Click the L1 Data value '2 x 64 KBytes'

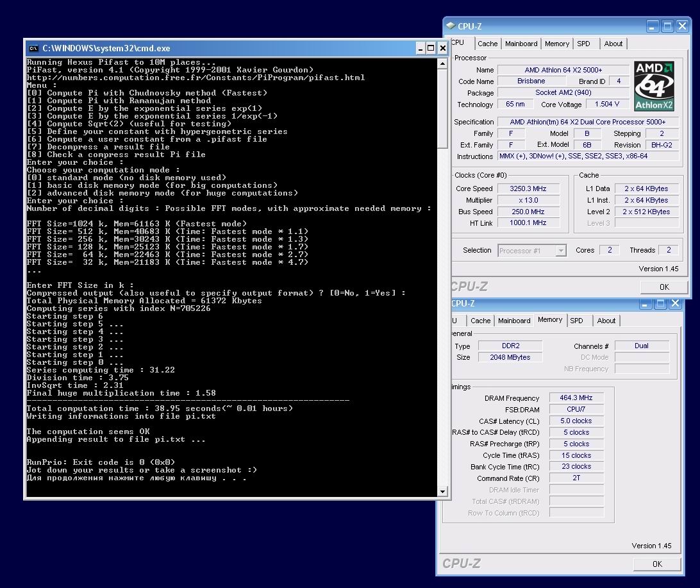(x=646, y=189)
